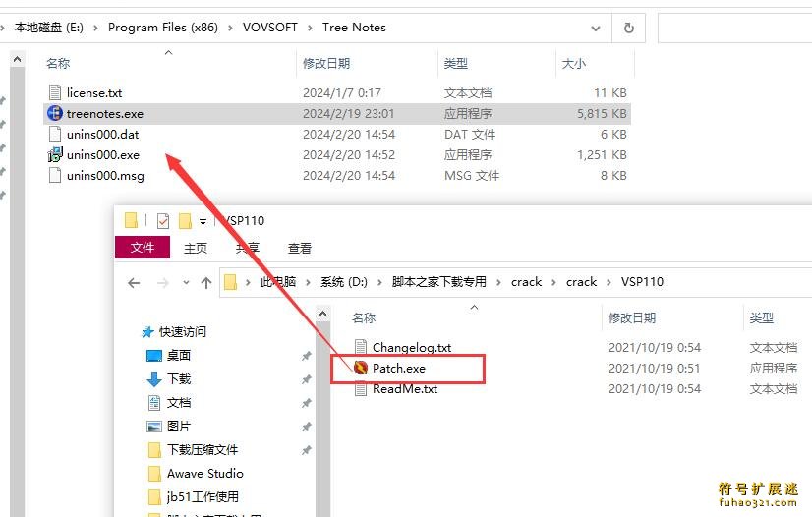Click the ReadMe.txt document icon
Image resolution: width=812 pixels, height=517 pixels.
(x=361, y=388)
